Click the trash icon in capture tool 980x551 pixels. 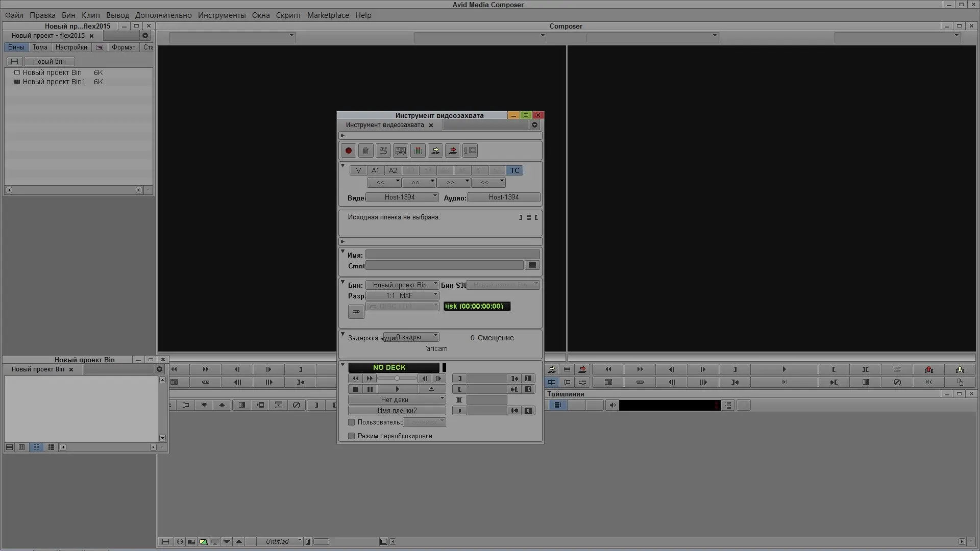pyautogui.click(x=365, y=151)
